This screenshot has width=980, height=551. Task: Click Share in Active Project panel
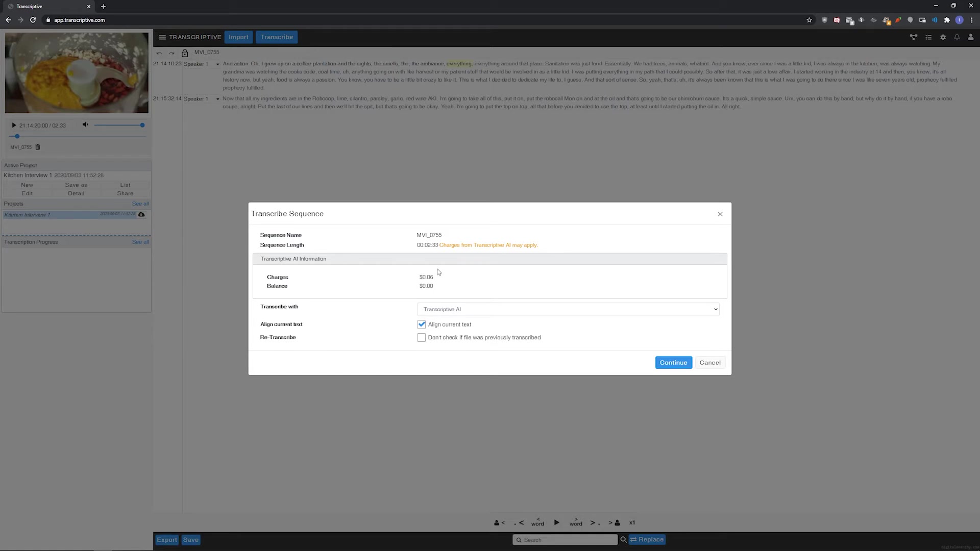(125, 193)
